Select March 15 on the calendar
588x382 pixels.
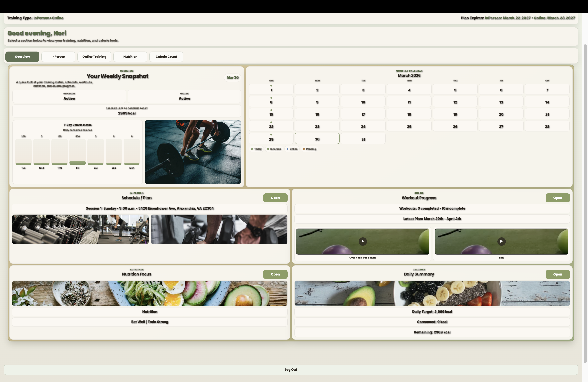[x=271, y=114]
